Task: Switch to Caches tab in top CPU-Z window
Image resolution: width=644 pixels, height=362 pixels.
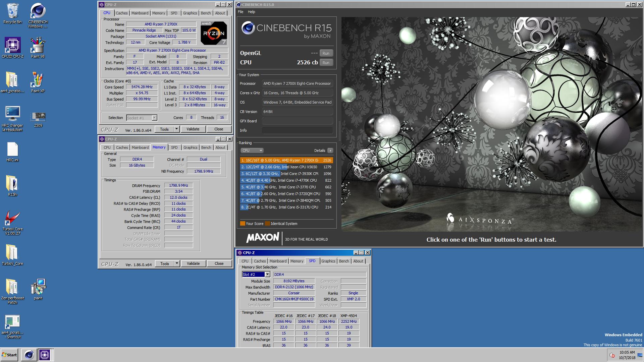Action: coord(122,13)
